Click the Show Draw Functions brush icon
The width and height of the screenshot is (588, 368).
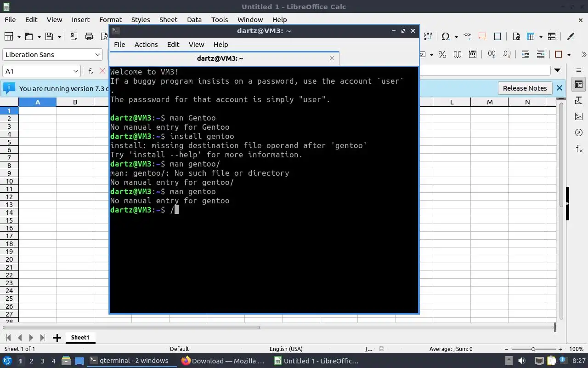click(571, 37)
